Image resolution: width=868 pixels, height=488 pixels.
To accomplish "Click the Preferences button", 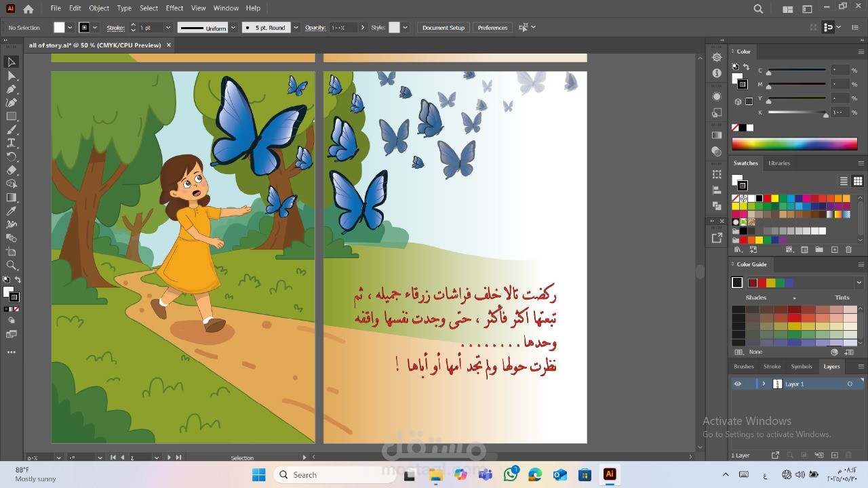I will tap(492, 28).
